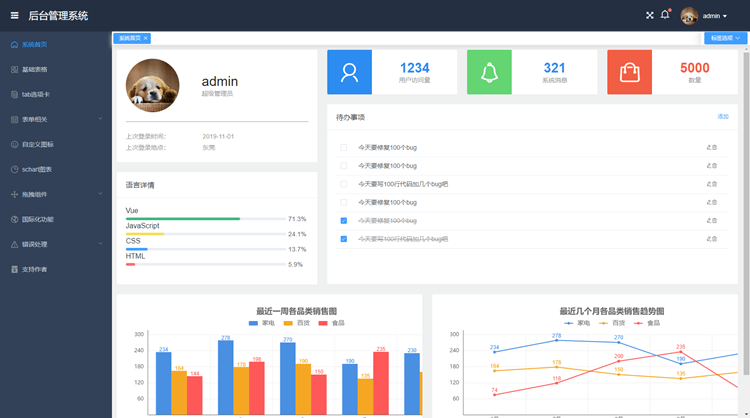This screenshot has width=750, height=418.
Task: Expand the 表单相关 sidebar submenu
Action: 55,120
